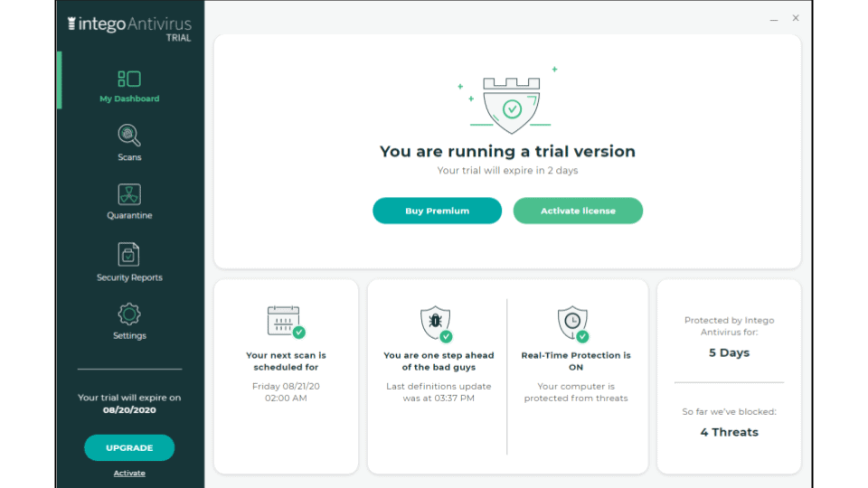The image size is (868, 488).
Task: Open the Settings gear icon
Action: [129, 314]
